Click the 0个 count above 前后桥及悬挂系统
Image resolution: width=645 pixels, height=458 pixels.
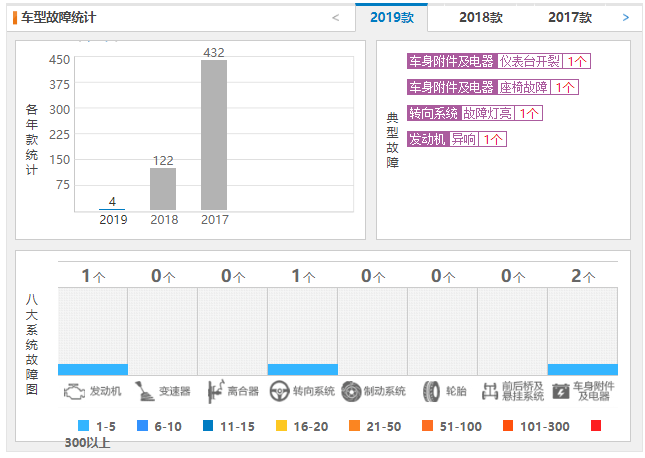coord(513,276)
